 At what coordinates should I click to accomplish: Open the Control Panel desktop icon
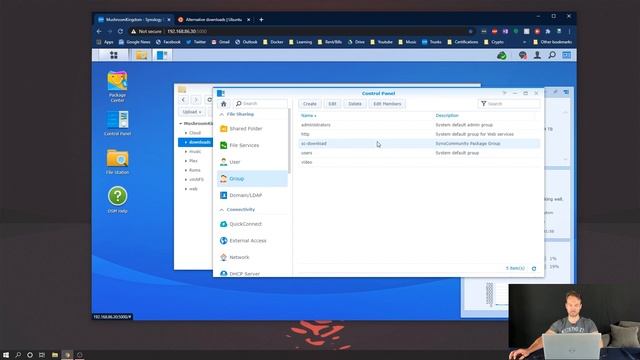click(117, 123)
